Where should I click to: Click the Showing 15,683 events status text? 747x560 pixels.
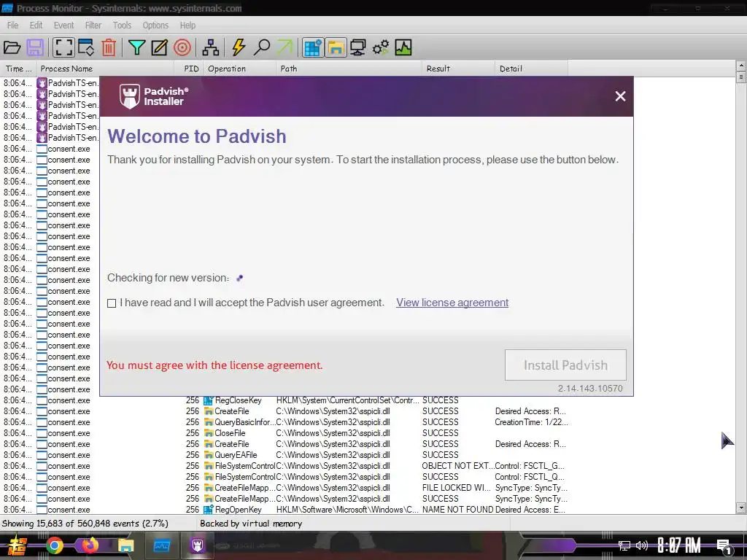coord(85,524)
